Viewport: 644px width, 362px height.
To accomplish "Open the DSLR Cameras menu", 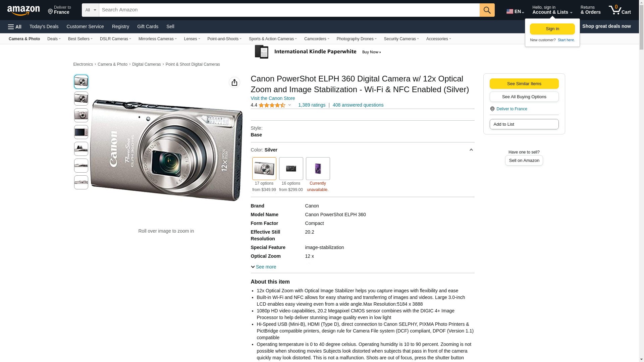I will pos(115,39).
